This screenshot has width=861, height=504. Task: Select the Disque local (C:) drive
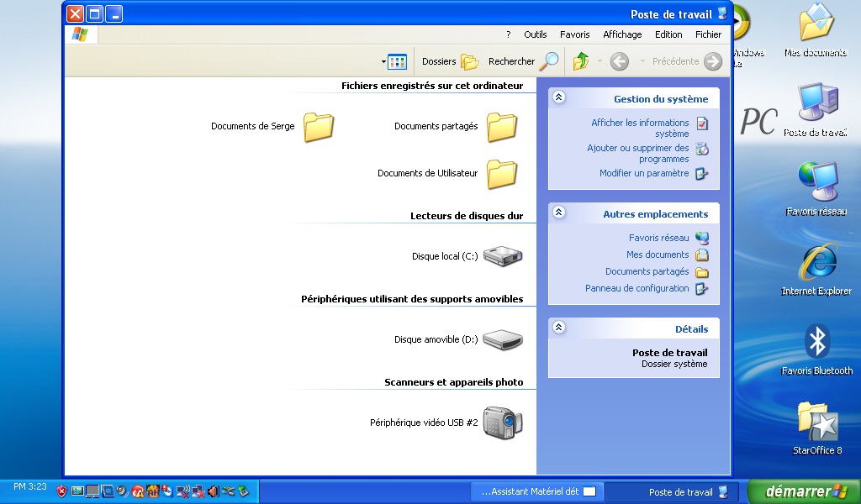[467, 256]
